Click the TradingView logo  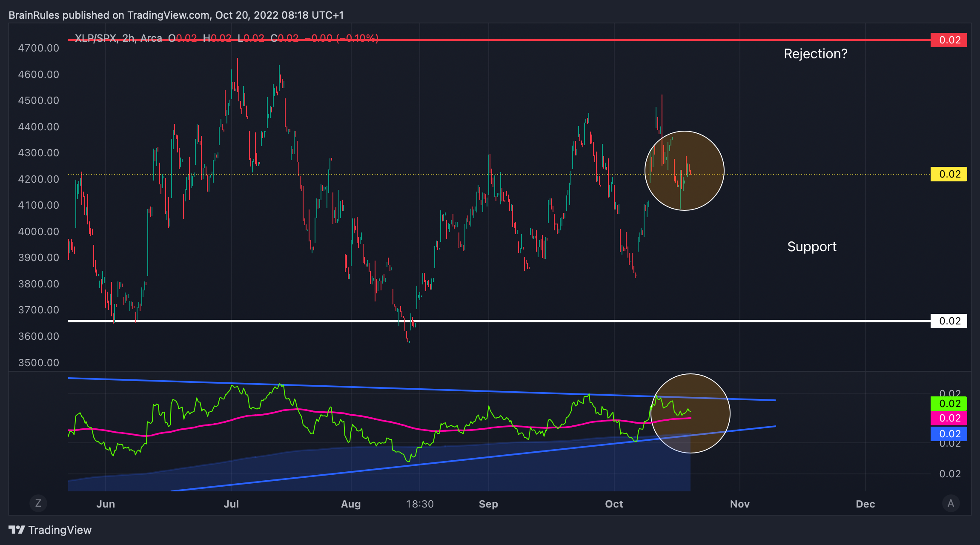tap(50, 530)
